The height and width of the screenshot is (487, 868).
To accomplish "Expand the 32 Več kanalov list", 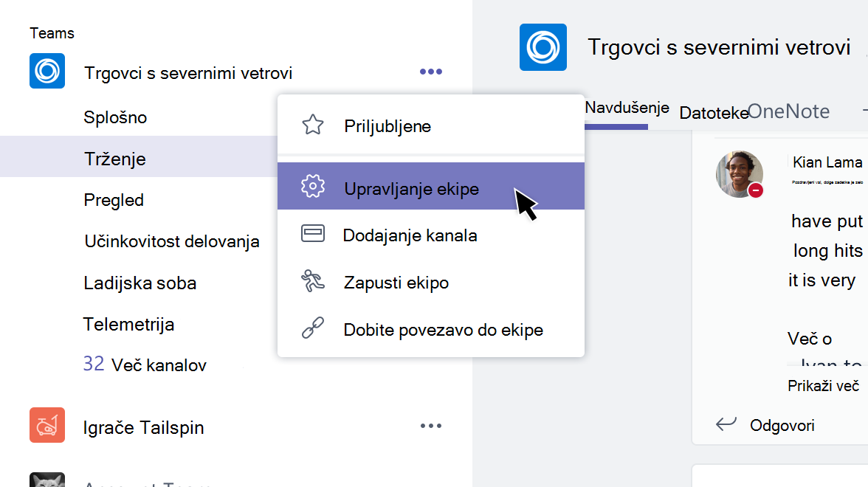I will click(x=145, y=365).
